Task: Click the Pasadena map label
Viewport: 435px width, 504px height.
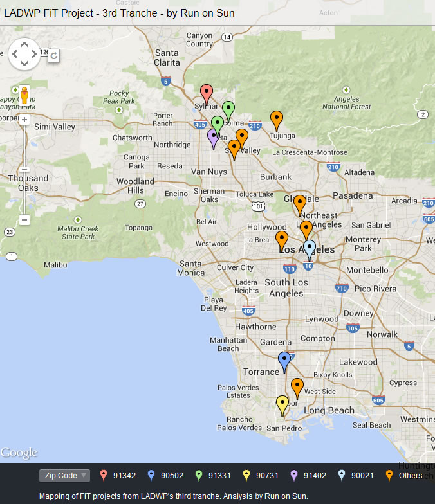Action: (353, 195)
